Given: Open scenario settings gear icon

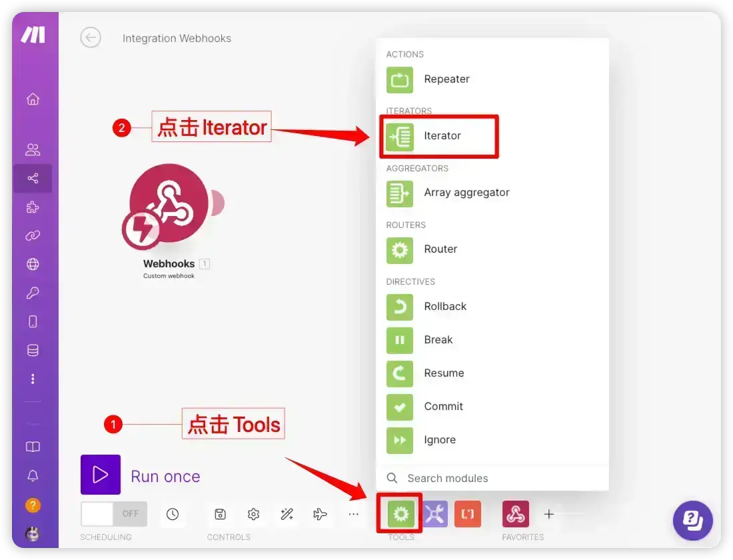Looking at the screenshot, I should [x=253, y=514].
